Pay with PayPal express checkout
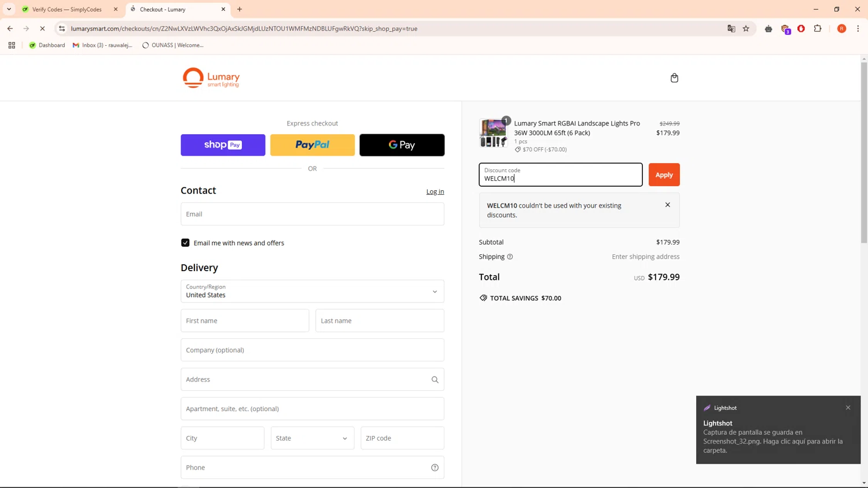 tap(312, 145)
